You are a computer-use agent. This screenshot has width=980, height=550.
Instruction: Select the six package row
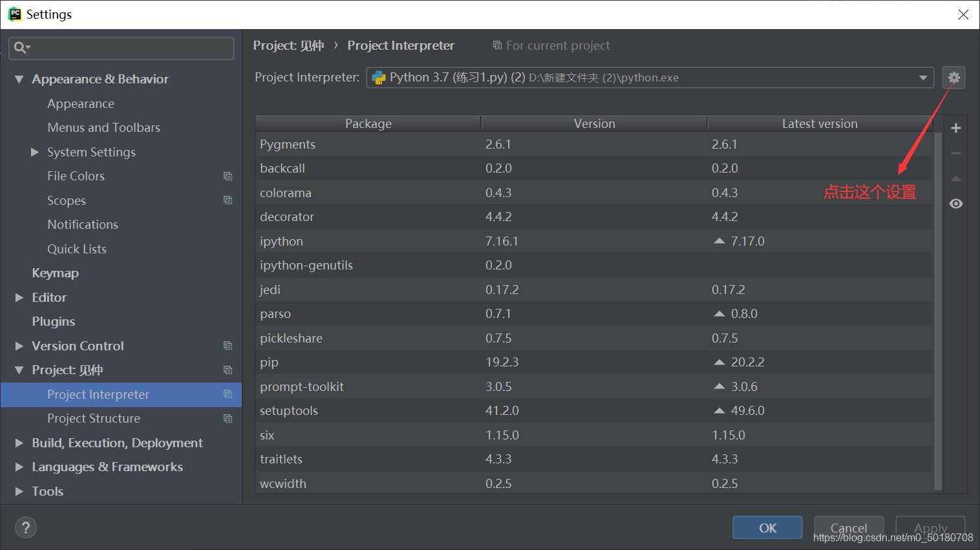click(595, 435)
